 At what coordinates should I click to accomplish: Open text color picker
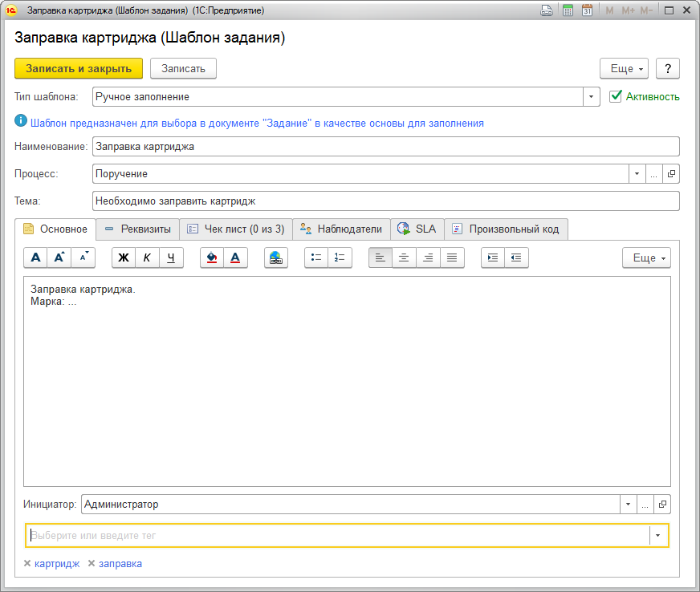point(235,257)
